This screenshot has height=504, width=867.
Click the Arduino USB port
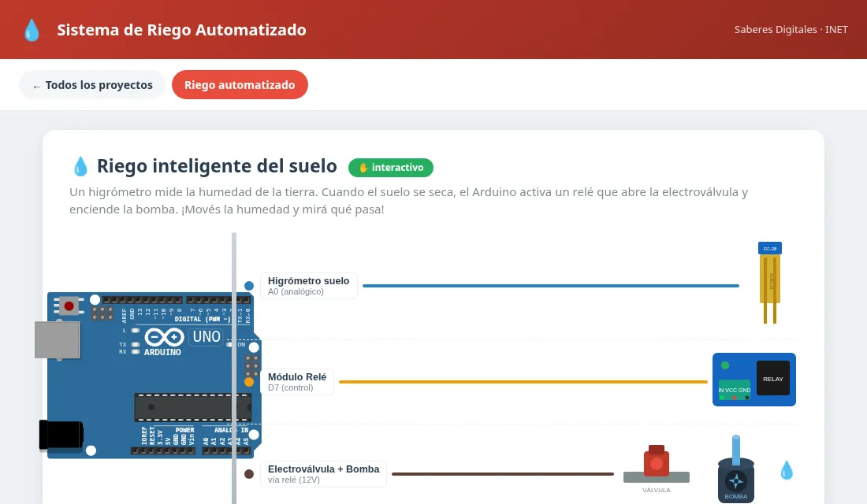coord(58,340)
